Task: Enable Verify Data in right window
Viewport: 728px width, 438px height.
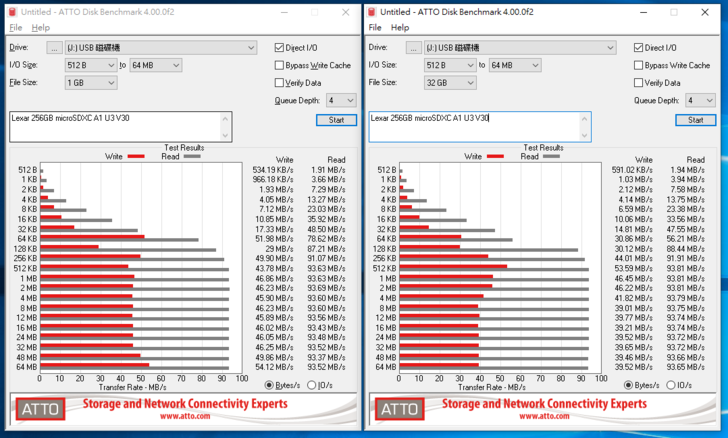Action: point(638,83)
